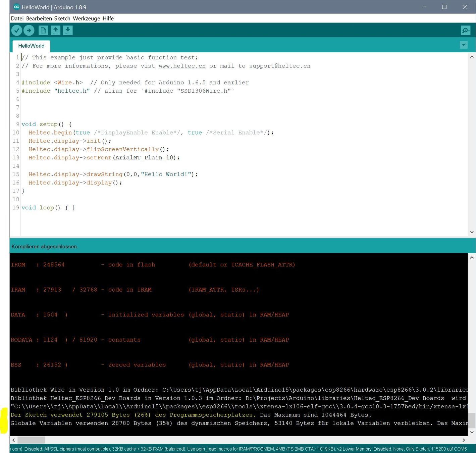The image size is (476, 453).
Task: Open the Hilfe menu
Action: (108, 18)
